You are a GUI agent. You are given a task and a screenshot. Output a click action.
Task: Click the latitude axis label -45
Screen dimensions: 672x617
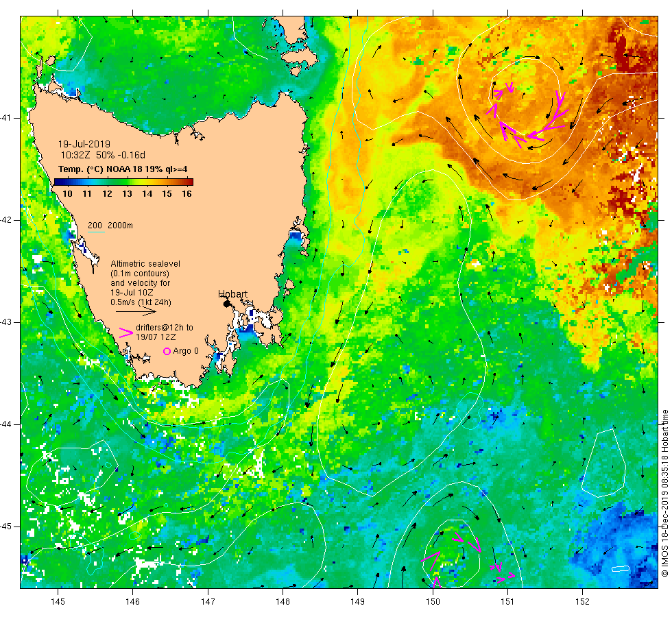pos(6,527)
